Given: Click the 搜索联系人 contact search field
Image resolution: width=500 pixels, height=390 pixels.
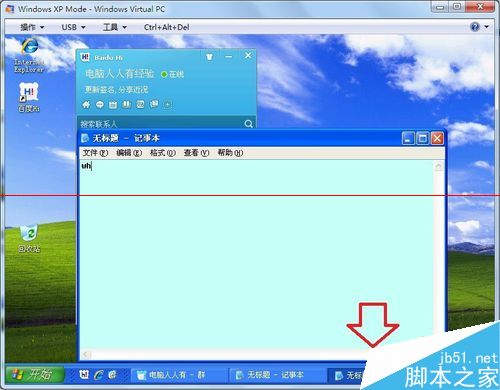Looking at the screenshot, I should pos(160,124).
